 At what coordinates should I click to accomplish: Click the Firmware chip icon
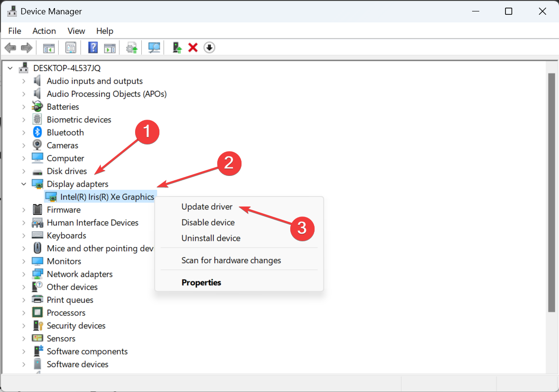(x=37, y=209)
